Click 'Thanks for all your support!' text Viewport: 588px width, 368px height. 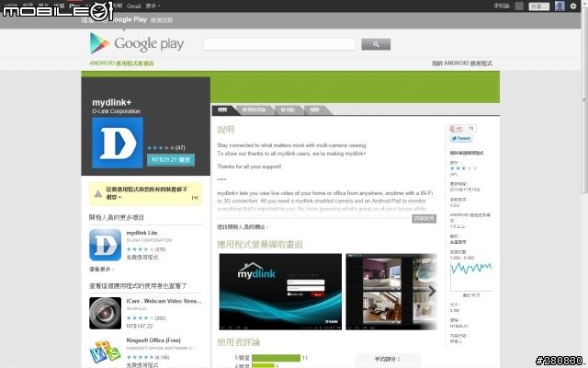click(x=249, y=167)
